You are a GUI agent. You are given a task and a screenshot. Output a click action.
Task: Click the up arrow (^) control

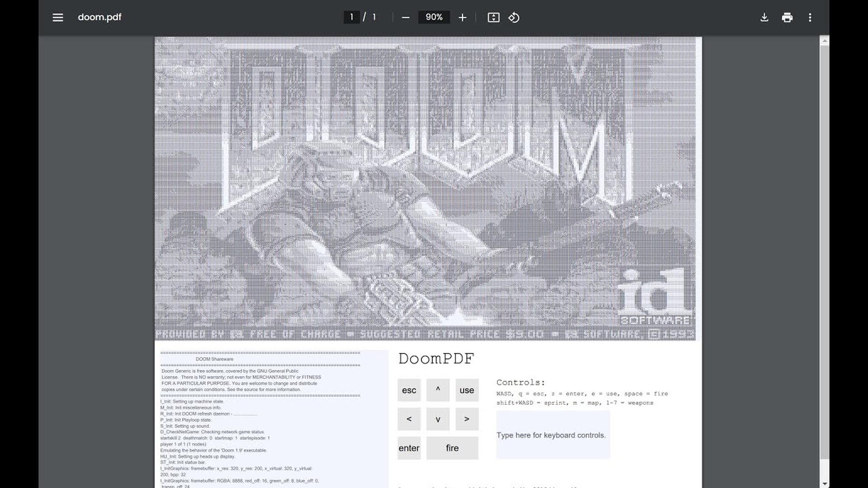pyautogui.click(x=438, y=390)
